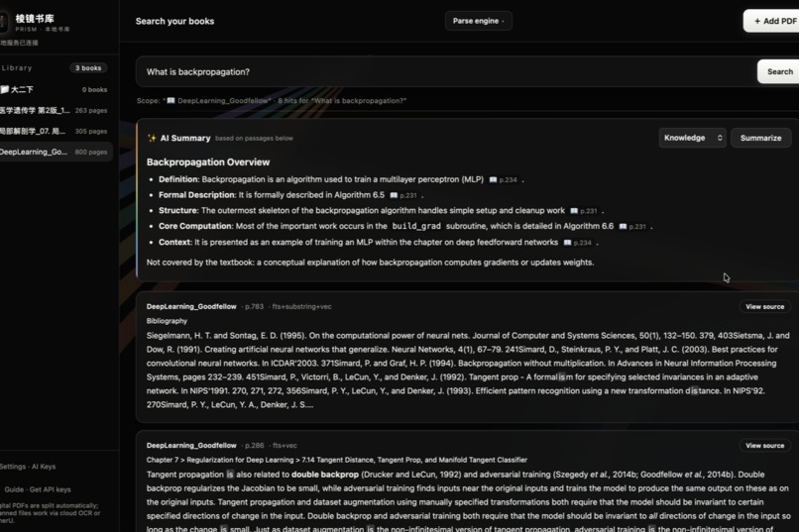Click the sparkle icon beside AI Summary
The image size is (799, 532).
(x=152, y=138)
